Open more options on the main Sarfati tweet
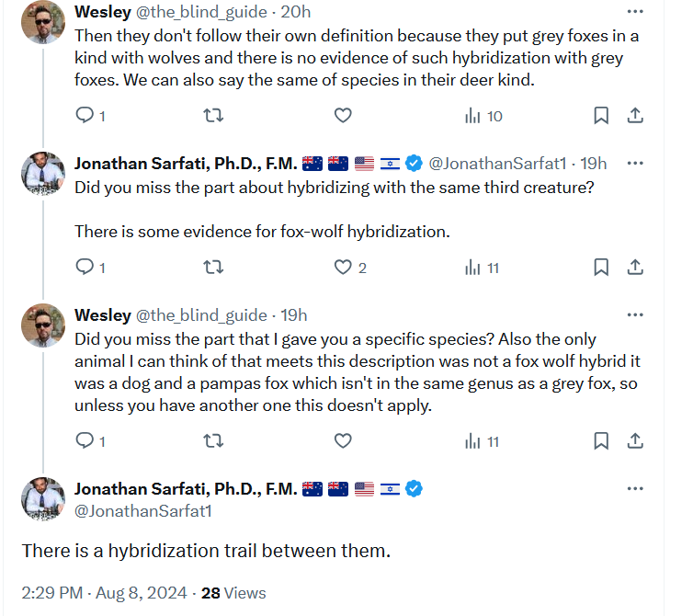 pyautogui.click(x=634, y=488)
